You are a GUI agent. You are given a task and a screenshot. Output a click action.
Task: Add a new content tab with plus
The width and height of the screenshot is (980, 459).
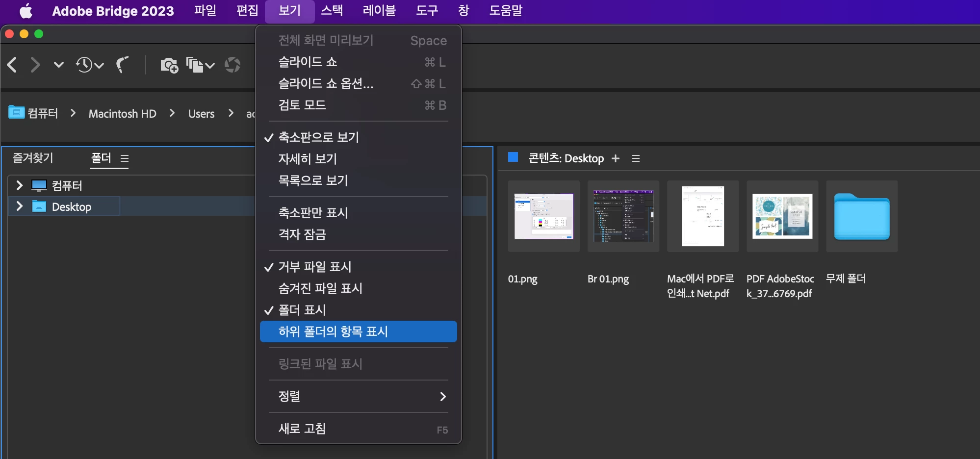[x=616, y=158]
